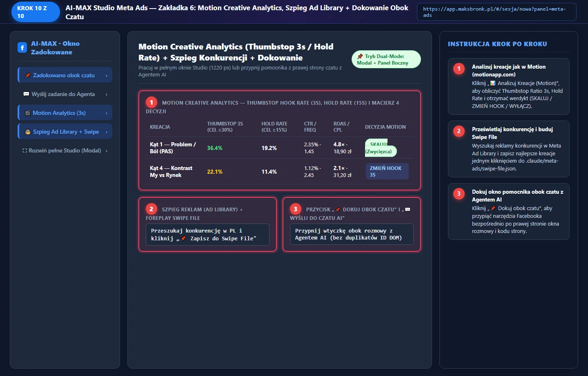The width and height of the screenshot is (588, 376).
Task: Click the ZMIEŃ HOOK 3S decision button
Action: click(387, 171)
